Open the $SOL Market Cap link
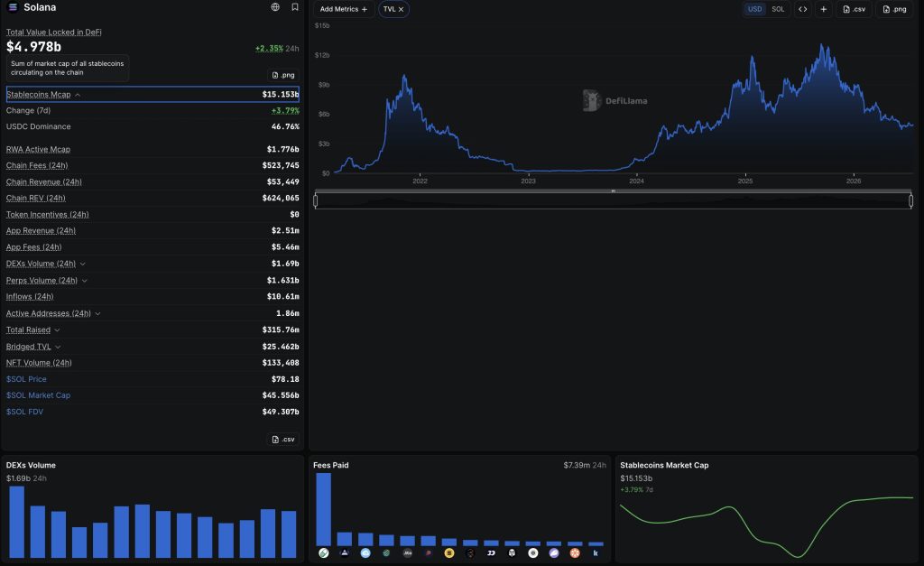Screen dimensions: 924x566 pyautogui.click(x=38, y=395)
